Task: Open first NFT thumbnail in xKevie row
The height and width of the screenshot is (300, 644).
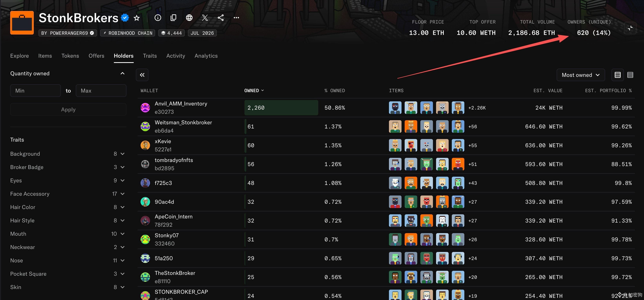Action: tap(395, 145)
